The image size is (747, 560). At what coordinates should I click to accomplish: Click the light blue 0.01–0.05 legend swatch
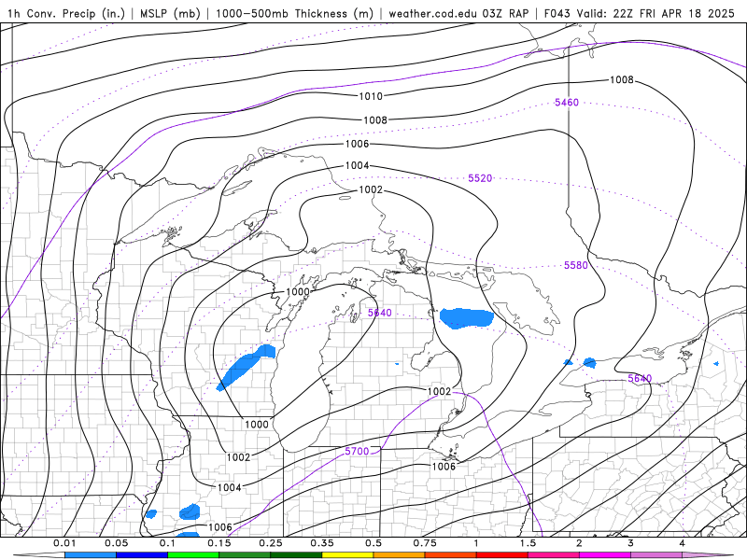(91, 555)
